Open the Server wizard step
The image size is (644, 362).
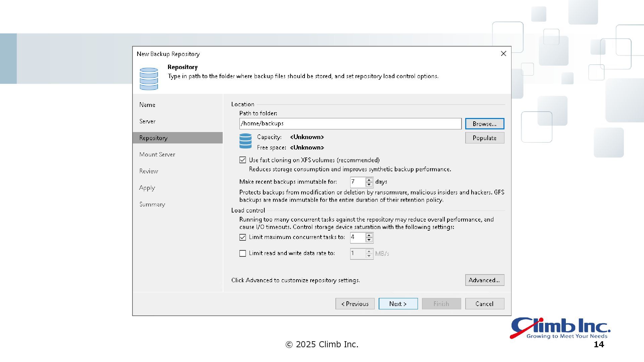coord(147,121)
